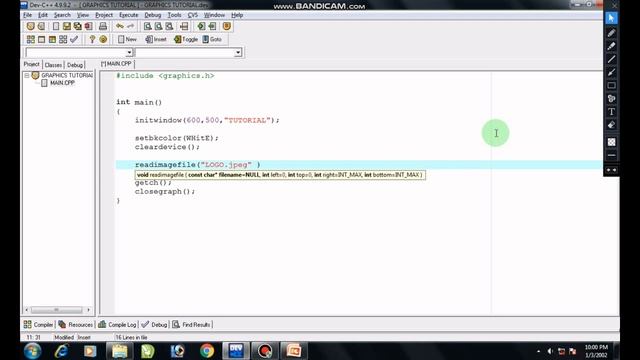
Task: Click project panel horizontal scrollbar right arrow
Action: pos(89,310)
